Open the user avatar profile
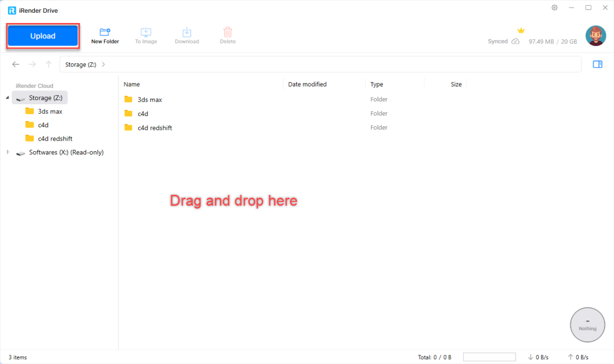Screen dimensions: 614x364 coord(596,36)
